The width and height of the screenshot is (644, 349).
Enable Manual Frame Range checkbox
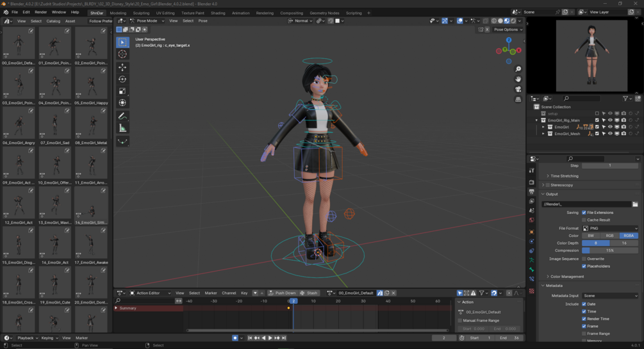pyautogui.click(x=460, y=321)
